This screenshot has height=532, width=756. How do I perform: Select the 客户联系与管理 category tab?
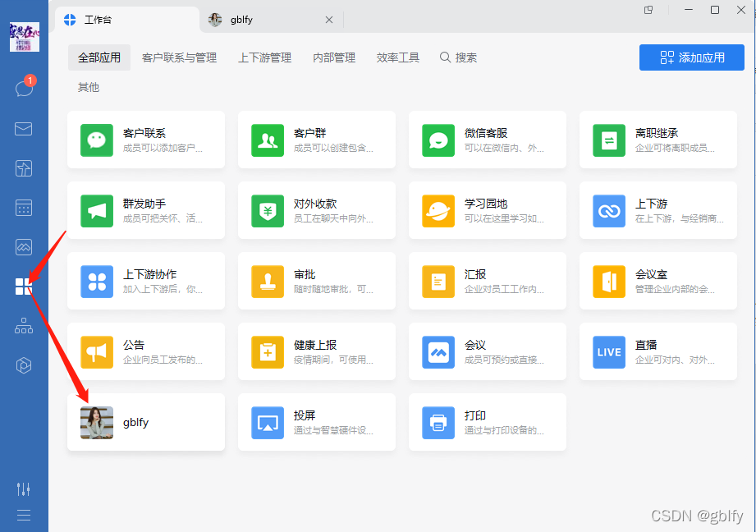pyautogui.click(x=180, y=57)
